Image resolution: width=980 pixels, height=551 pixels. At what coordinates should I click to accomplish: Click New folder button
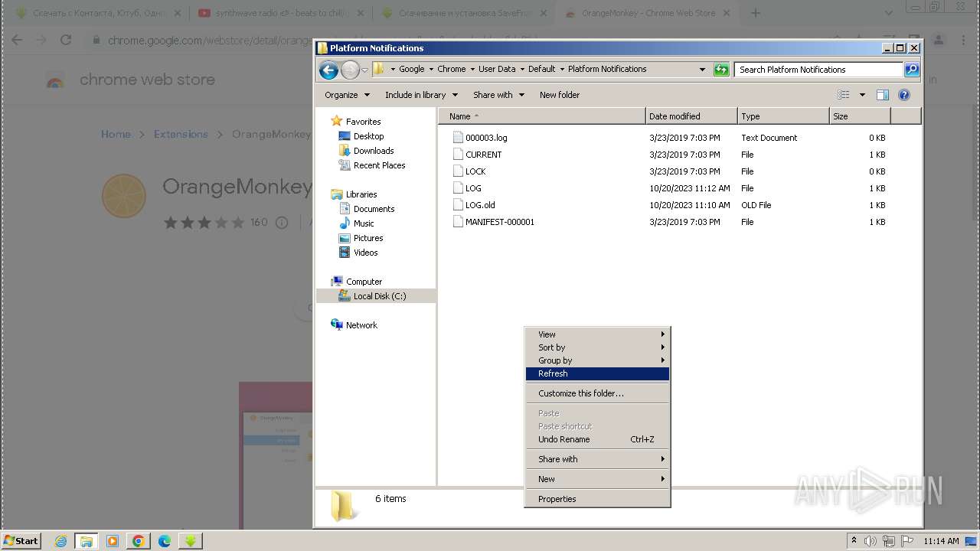pos(560,95)
